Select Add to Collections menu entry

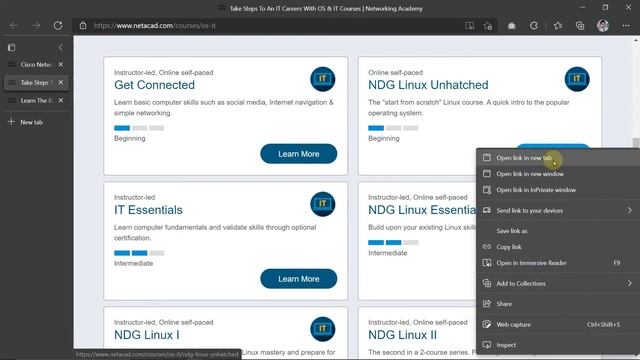click(x=558, y=283)
